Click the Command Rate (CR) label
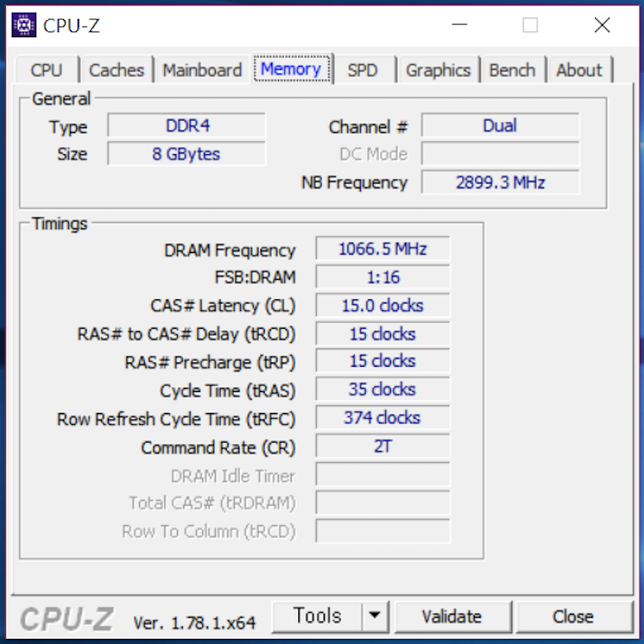The height and width of the screenshot is (644, 644). pyautogui.click(x=218, y=448)
